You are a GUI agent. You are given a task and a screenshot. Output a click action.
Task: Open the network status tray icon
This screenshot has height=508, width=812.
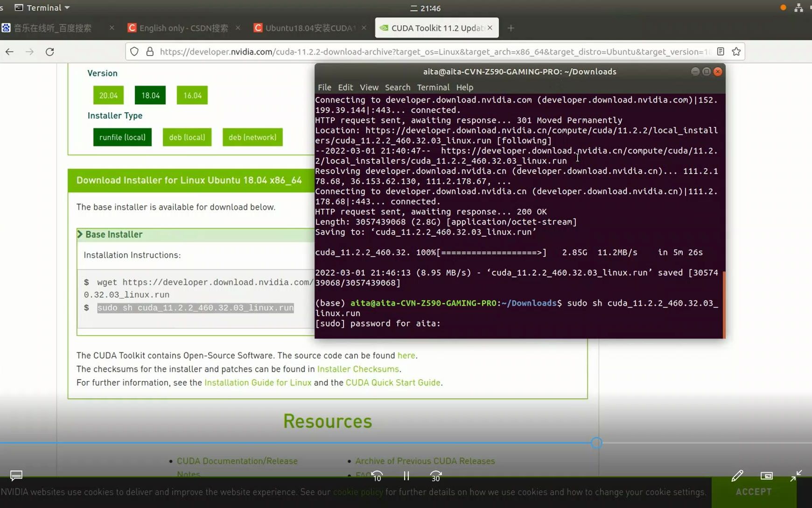tap(799, 7)
